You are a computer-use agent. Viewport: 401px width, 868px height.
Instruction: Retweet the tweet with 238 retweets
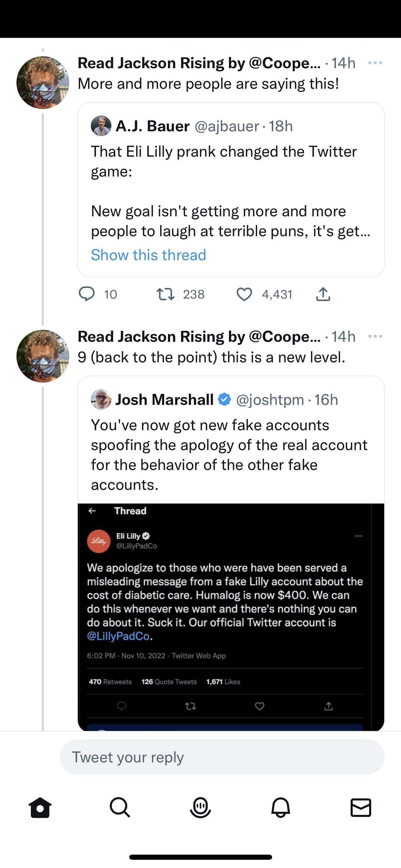166,294
